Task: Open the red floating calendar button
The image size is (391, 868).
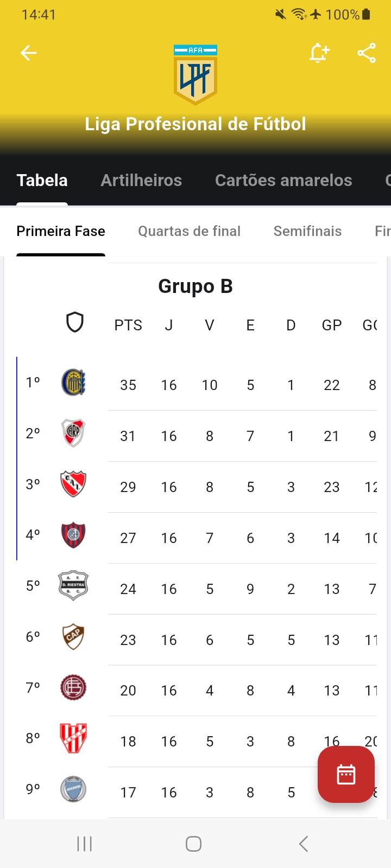Action: click(x=346, y=774)
